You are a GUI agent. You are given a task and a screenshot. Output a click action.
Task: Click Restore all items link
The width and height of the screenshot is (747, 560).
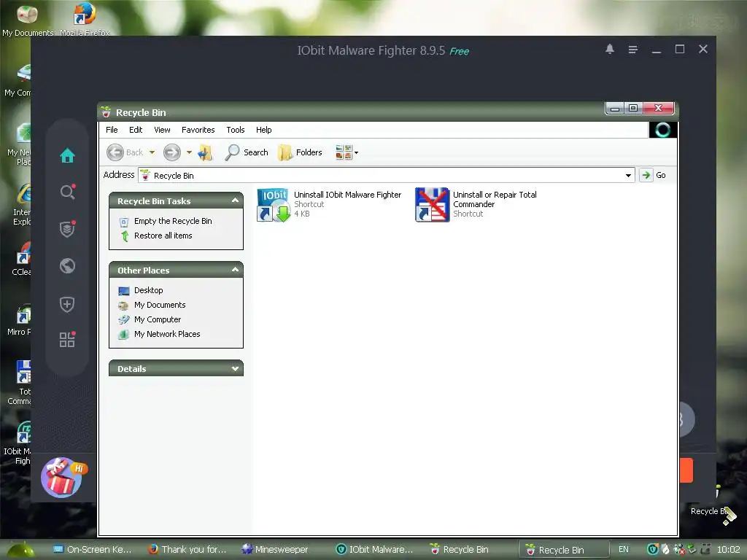coord(163,236)
